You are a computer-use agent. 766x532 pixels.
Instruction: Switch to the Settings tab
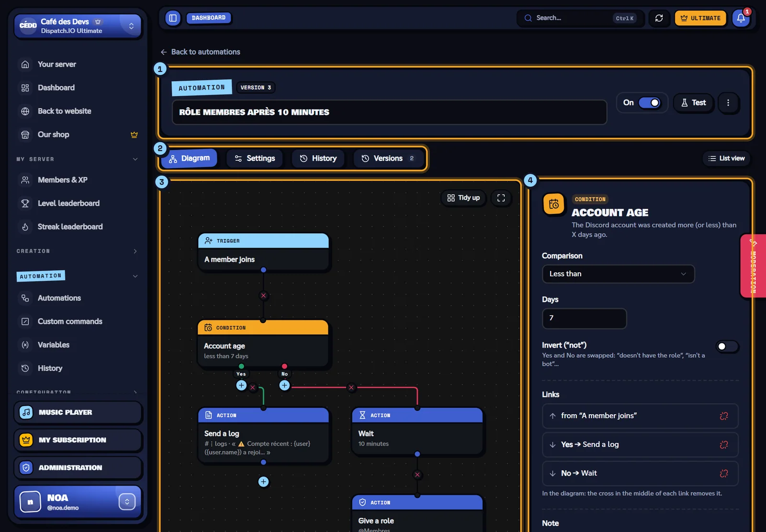click(x=254, y=158)
